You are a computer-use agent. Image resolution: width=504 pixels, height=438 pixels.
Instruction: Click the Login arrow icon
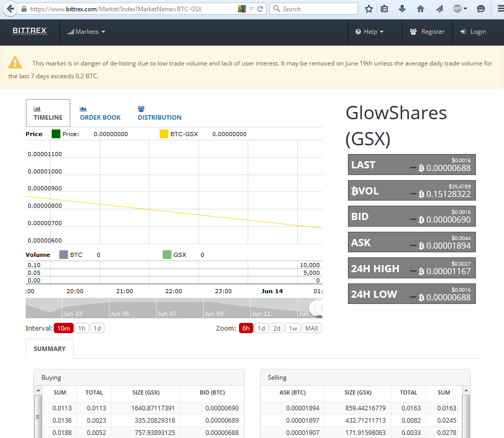(463, 32)
